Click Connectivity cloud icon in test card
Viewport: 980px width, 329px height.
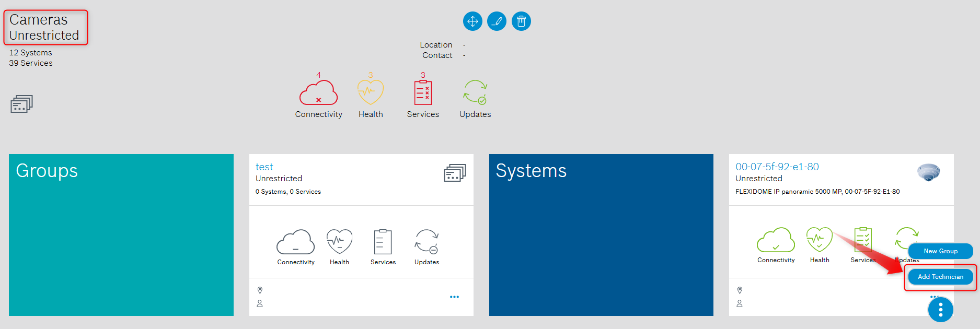coord(296,242)
